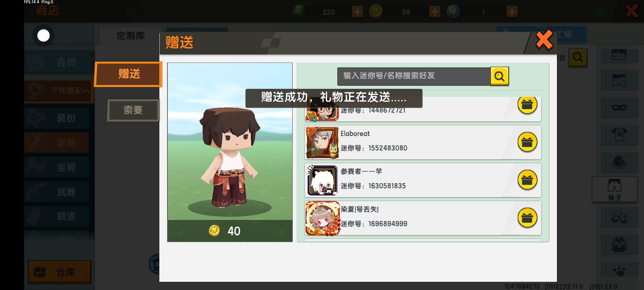The height and width of the screenshot is (290, 644).
Task: Expand the 个性搭配 sidebar section
Action: pos(59,91)
